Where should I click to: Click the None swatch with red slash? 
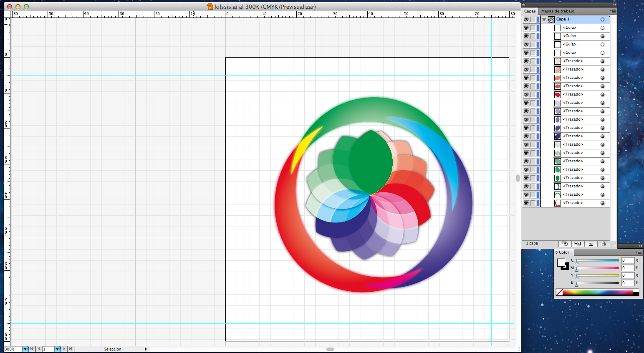tap(559, 292)
